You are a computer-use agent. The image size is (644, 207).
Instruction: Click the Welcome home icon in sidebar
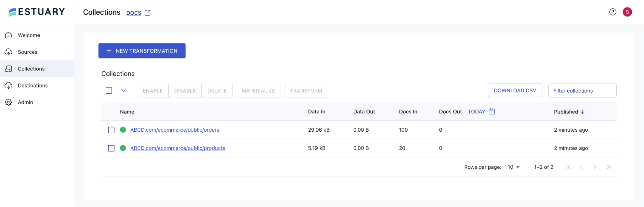click(9, 35)
